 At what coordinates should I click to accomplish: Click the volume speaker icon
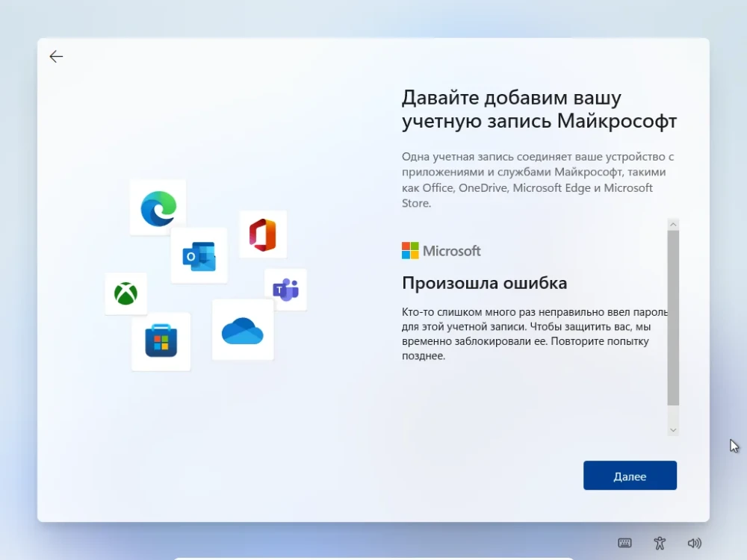click(695, 543)
